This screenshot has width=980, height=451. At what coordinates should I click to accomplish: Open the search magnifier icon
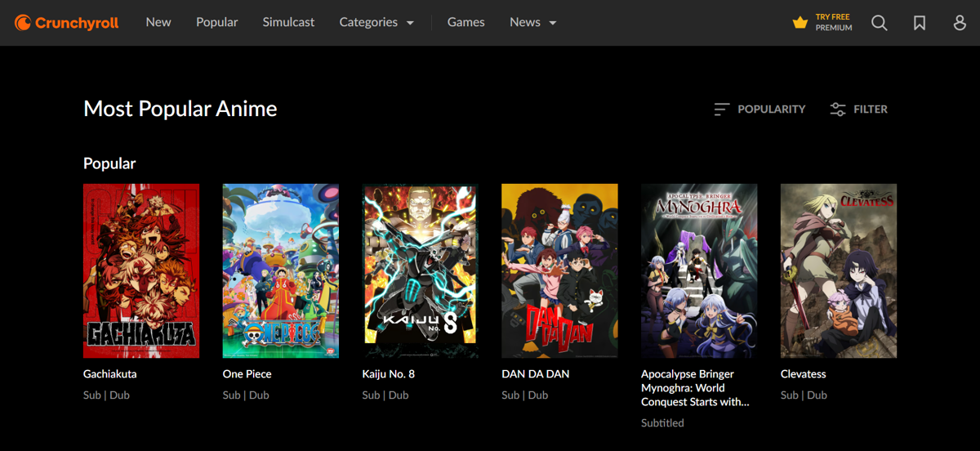(880, 23)
